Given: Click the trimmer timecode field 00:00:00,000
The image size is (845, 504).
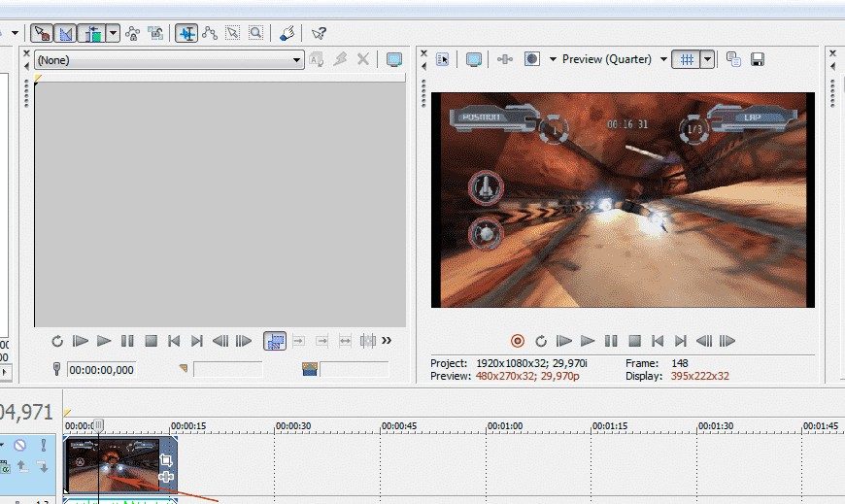Looking at the screenshot, I should coord(102,370).
